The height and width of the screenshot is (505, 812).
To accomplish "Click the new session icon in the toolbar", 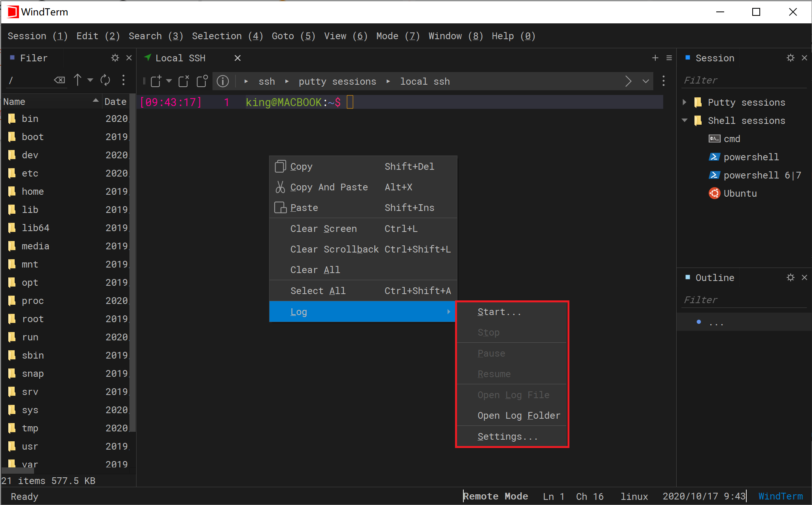I will pos(156,81).
